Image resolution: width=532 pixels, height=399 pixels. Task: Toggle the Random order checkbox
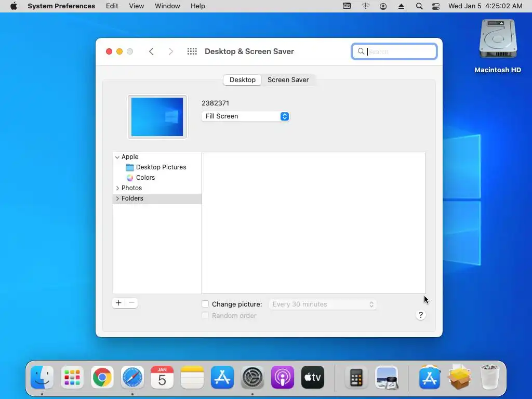click(x=205, y=315)
